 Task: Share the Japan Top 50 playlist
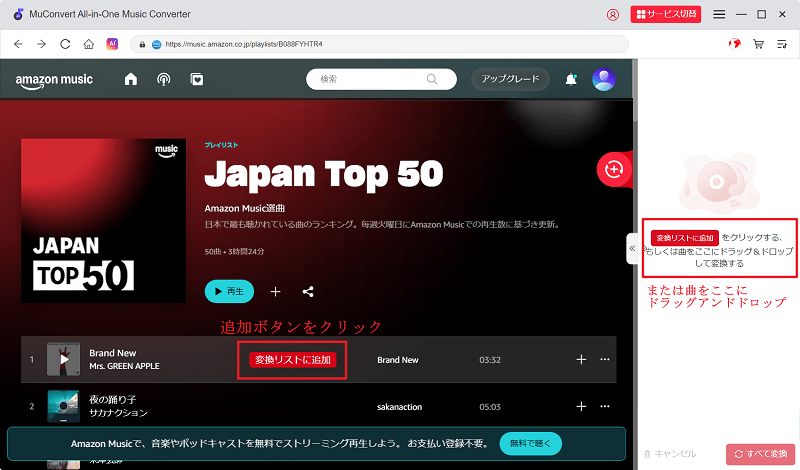pos(308,291)
